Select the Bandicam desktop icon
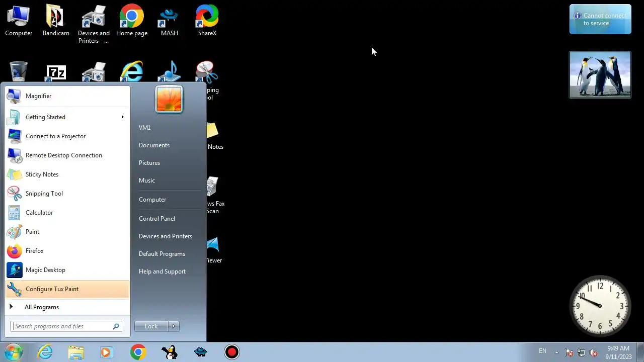 [x=56, y=21]
